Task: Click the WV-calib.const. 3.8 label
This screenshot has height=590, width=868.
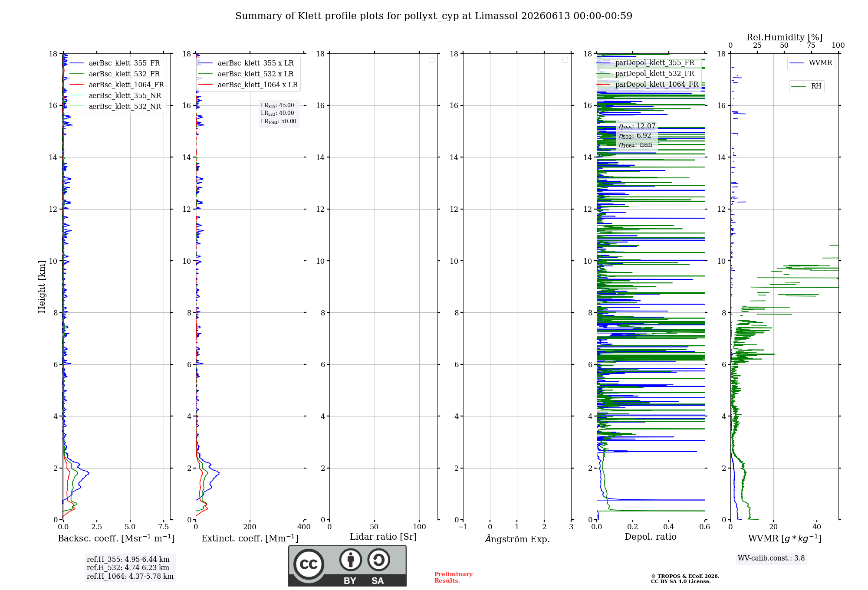Action: tap(771, 558)
